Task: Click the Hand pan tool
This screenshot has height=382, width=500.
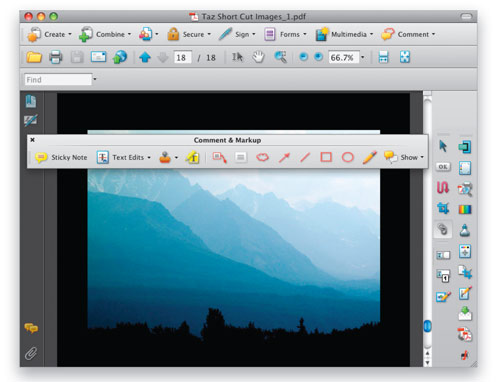Action: (x=258, y=57)
